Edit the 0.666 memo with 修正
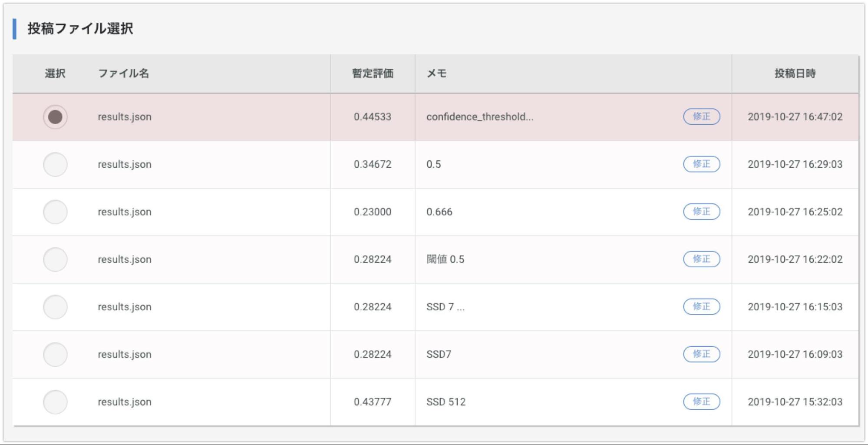The width and height of the screenshot is (868, 445). pyautogui.click(x=702, y=212)
